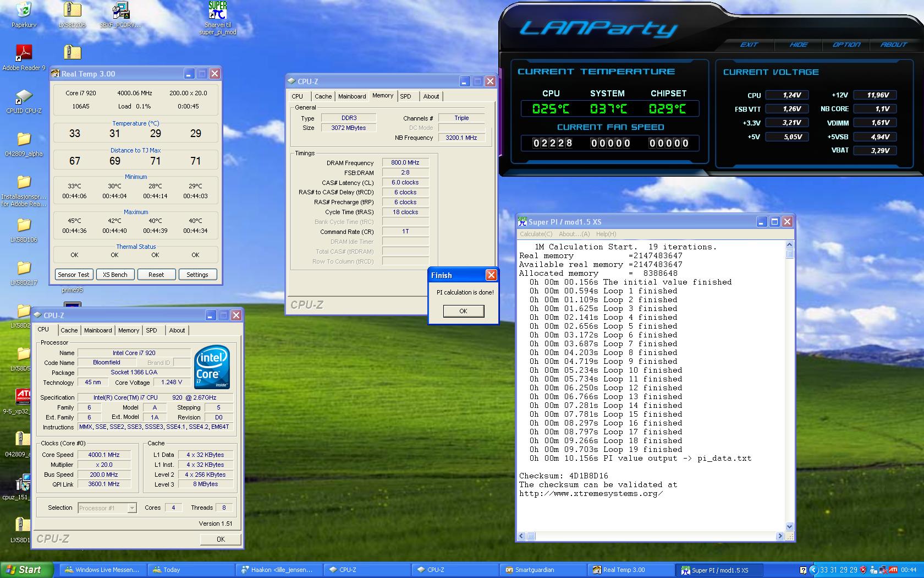Image resolution: width=924 pixels, height=578 pixels.
Task: Open Memory tab in front CPU-Z window
Action: click(129, 330)
